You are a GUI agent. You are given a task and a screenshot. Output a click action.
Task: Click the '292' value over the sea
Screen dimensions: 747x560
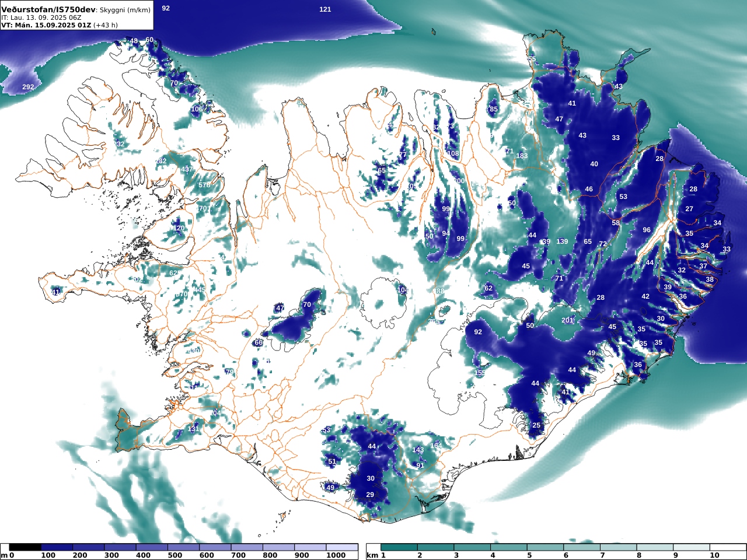pyautogui.click(x=28, y=87)
